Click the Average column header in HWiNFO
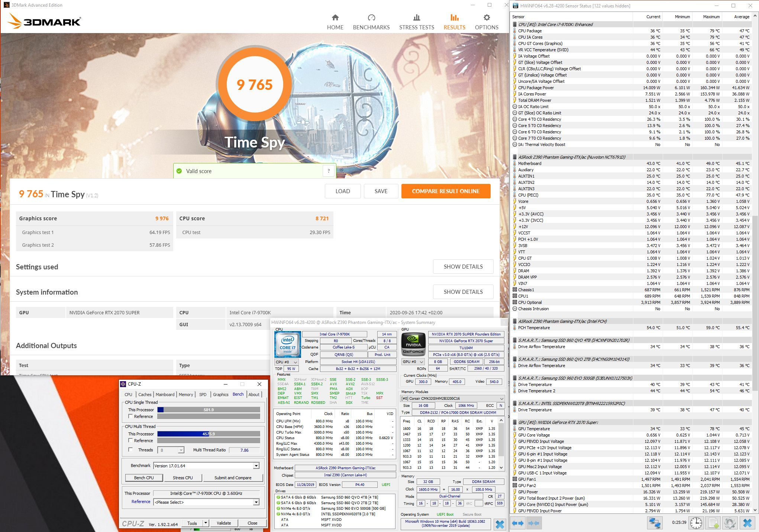 click(737, 17)
